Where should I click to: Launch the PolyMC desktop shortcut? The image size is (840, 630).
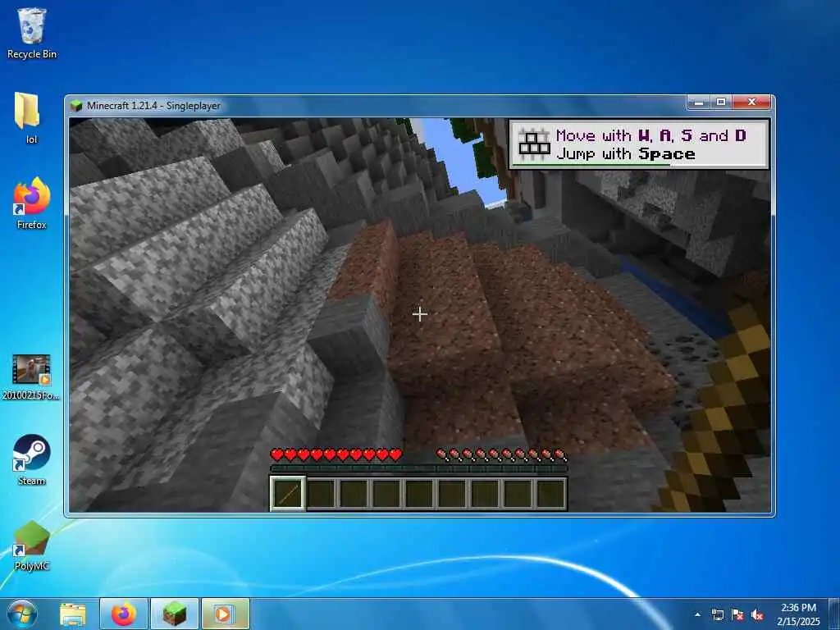(32, 546)
